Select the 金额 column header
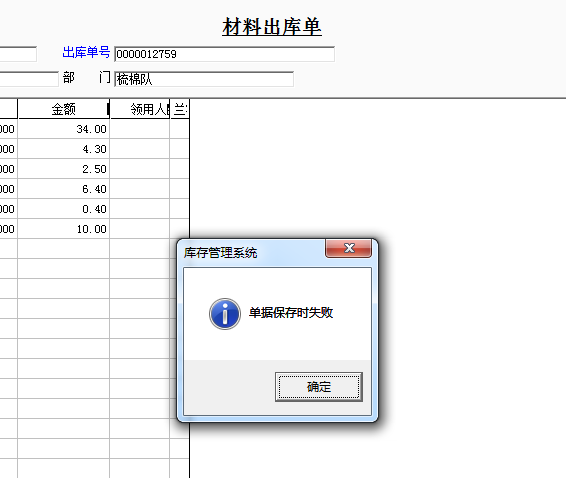This screenshot has height=478, width=566. [x=64, y=109]
